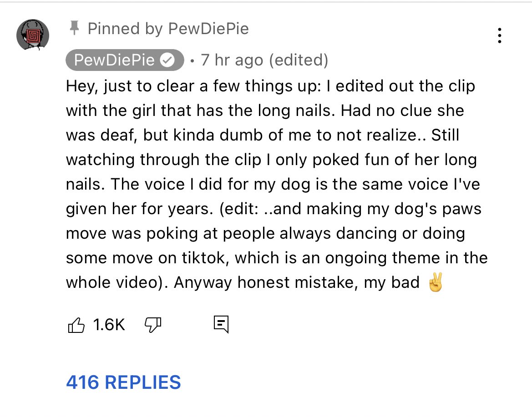
Task: Open the PewDiePie channel name badge
Action: click(x=115, y=60)
